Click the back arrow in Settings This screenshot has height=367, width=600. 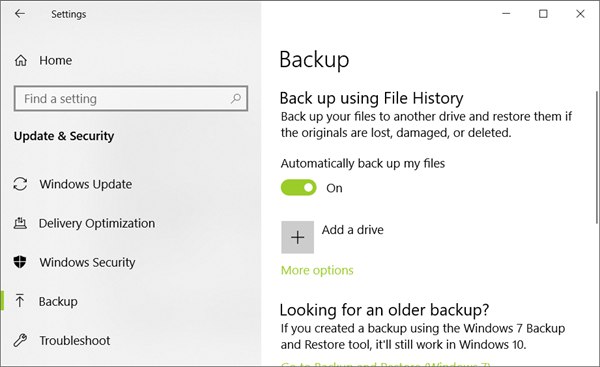click(20, 14)
